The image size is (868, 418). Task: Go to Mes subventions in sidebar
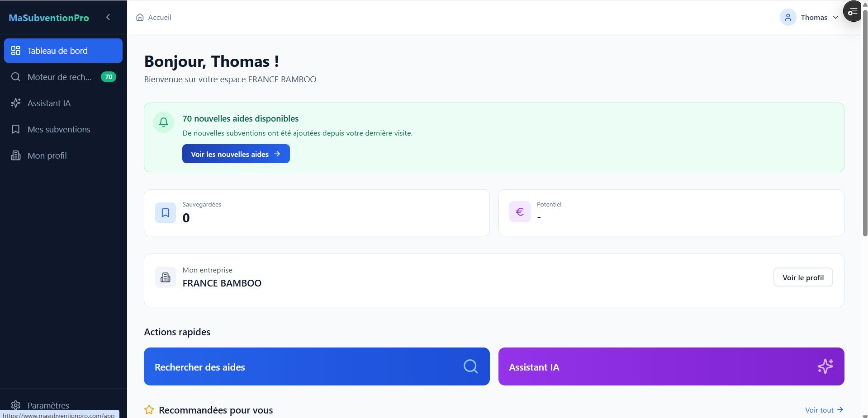(63, 129)
